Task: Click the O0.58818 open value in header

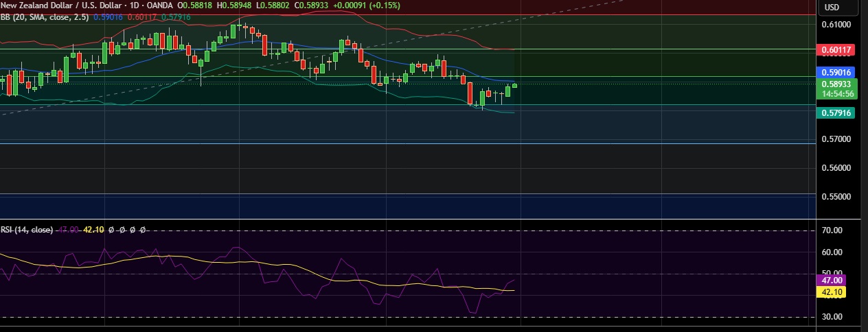Action: [195, 5]
